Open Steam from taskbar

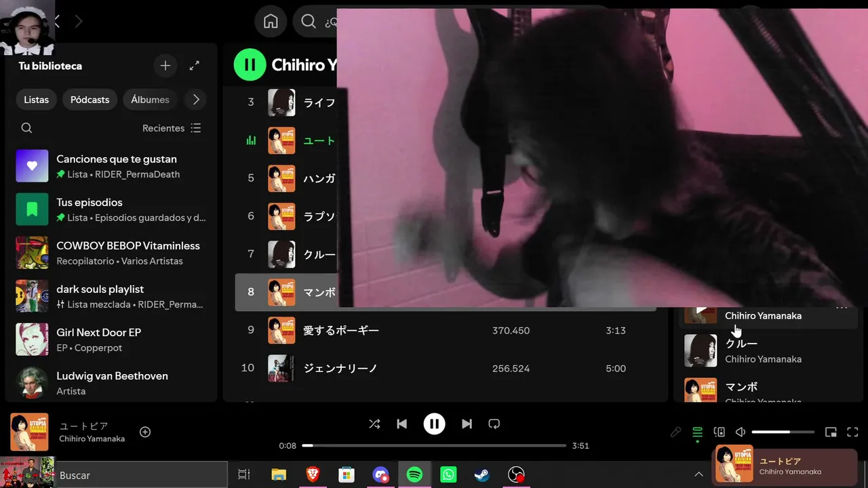tap(482, 475)
